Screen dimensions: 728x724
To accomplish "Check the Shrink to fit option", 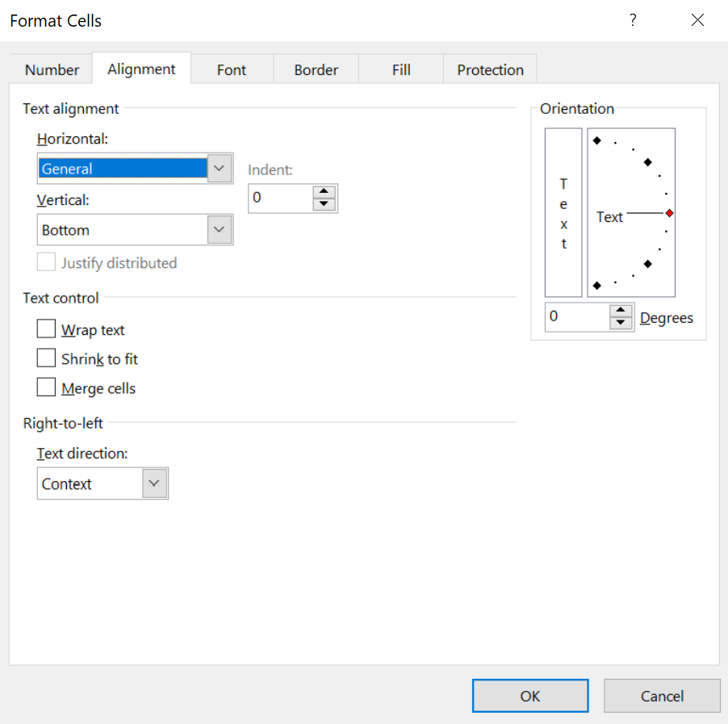I will tap(47, 358).
